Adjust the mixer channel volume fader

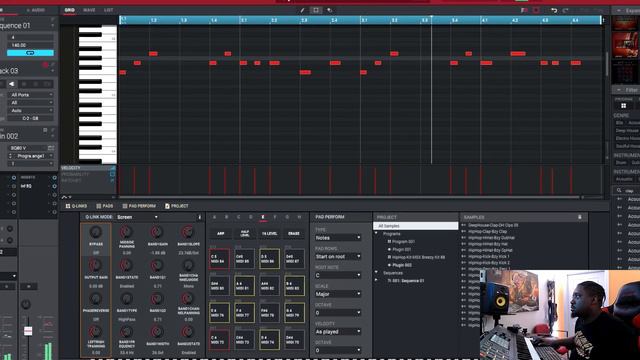click(x=28, y=330)
